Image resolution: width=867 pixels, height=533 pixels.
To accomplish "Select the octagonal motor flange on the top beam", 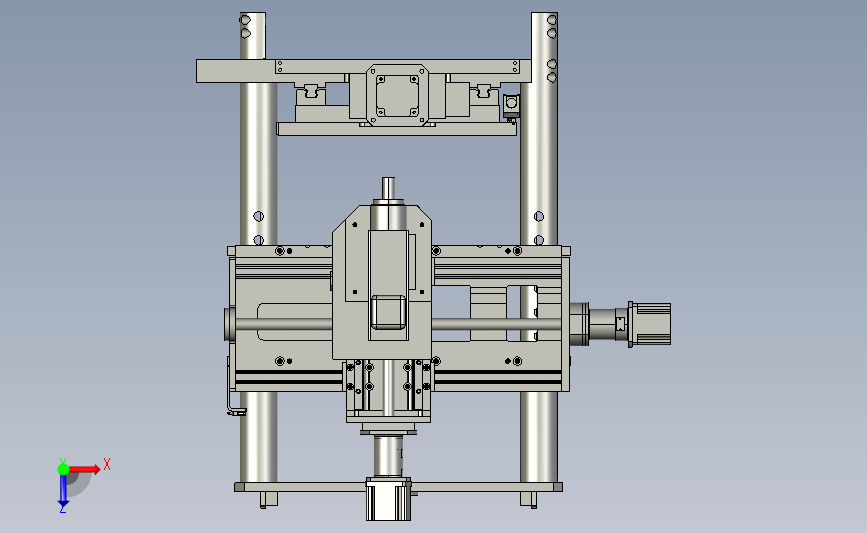I will (397, 95).
